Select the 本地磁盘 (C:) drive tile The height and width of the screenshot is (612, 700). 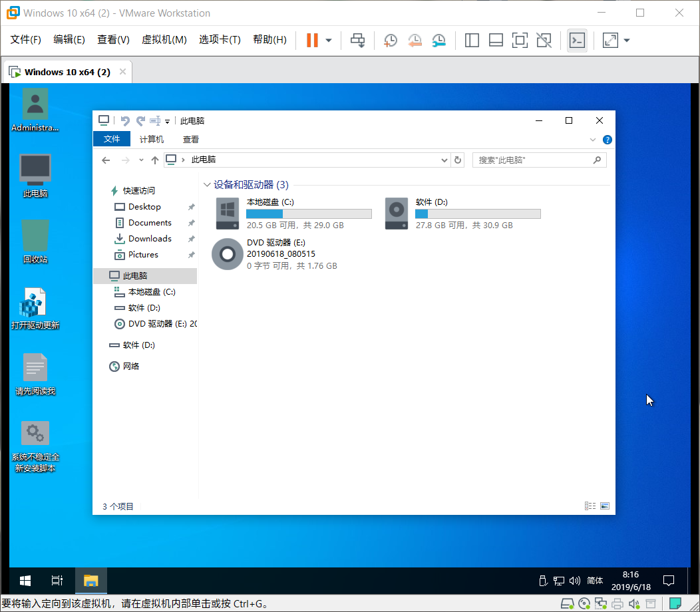point(293,214)
